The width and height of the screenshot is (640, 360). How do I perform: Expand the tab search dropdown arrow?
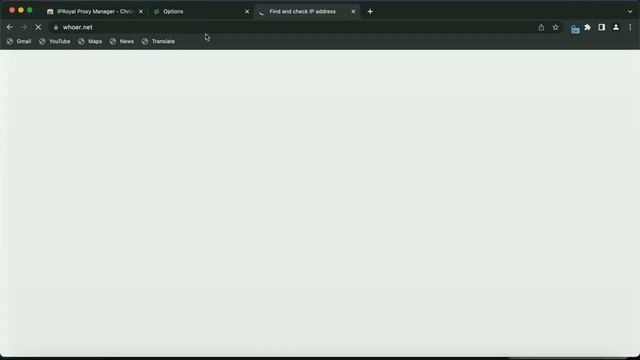click(630, 11)
